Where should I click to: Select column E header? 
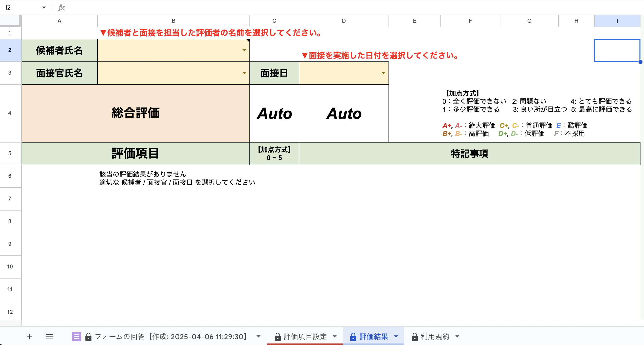415,21
